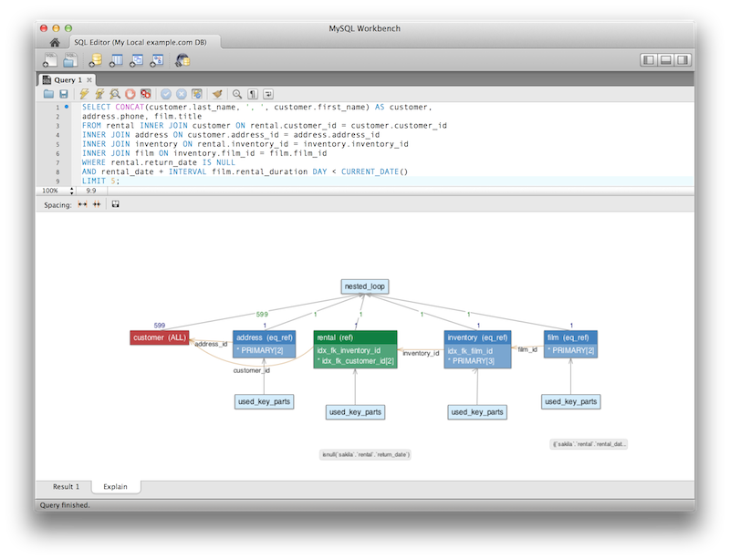Click the Save SQL script disk icon
The width and height of the screenshot is (730, 560).
64,93
